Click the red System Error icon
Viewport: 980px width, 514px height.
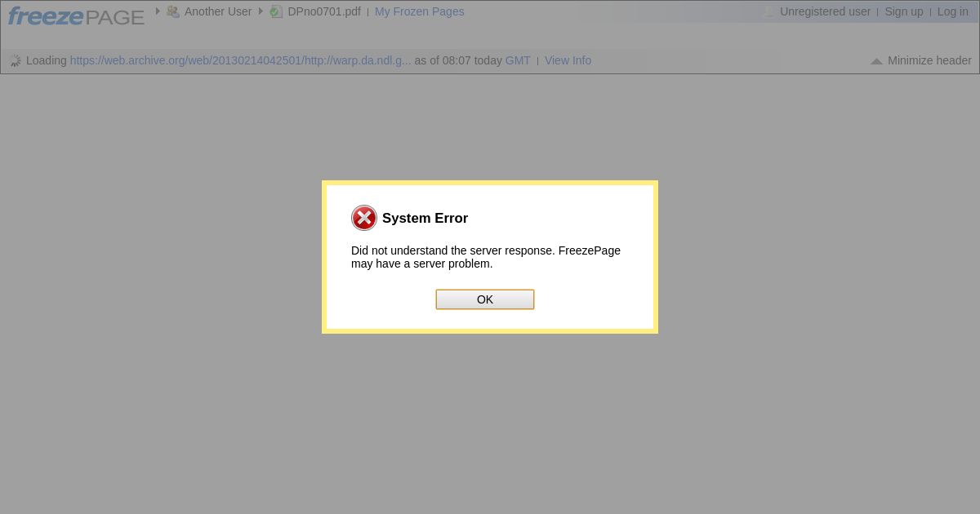click(364, 218)
